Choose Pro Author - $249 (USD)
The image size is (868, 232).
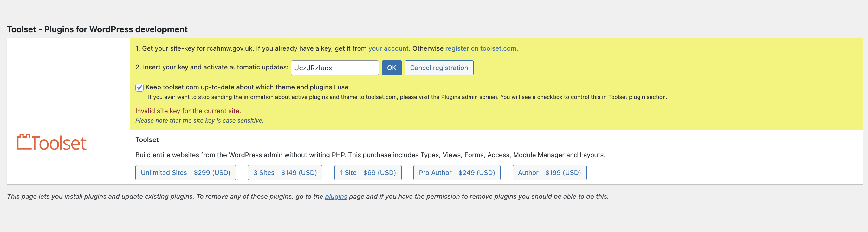click(x=457, y=173)
